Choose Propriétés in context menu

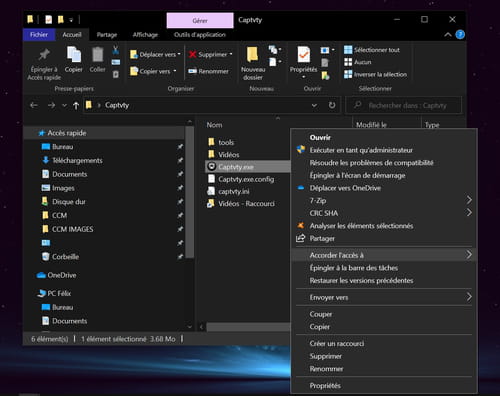[x=384, y=386]
